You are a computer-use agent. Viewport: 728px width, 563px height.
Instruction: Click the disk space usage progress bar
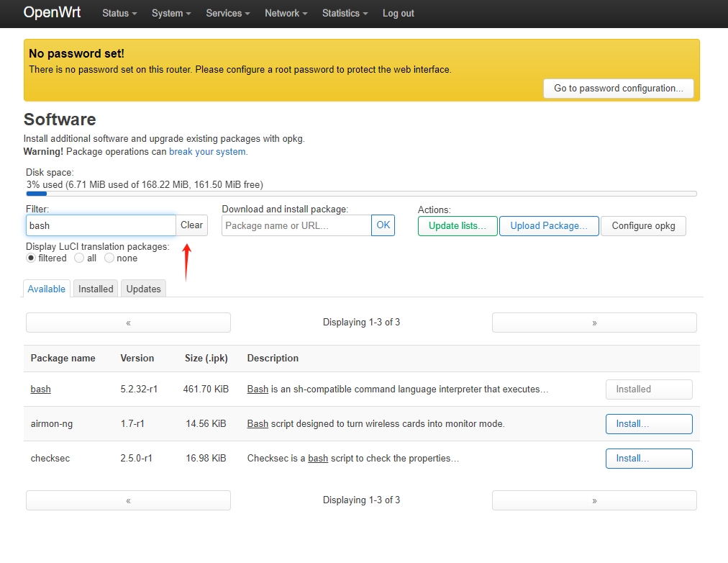click(361, 194)
